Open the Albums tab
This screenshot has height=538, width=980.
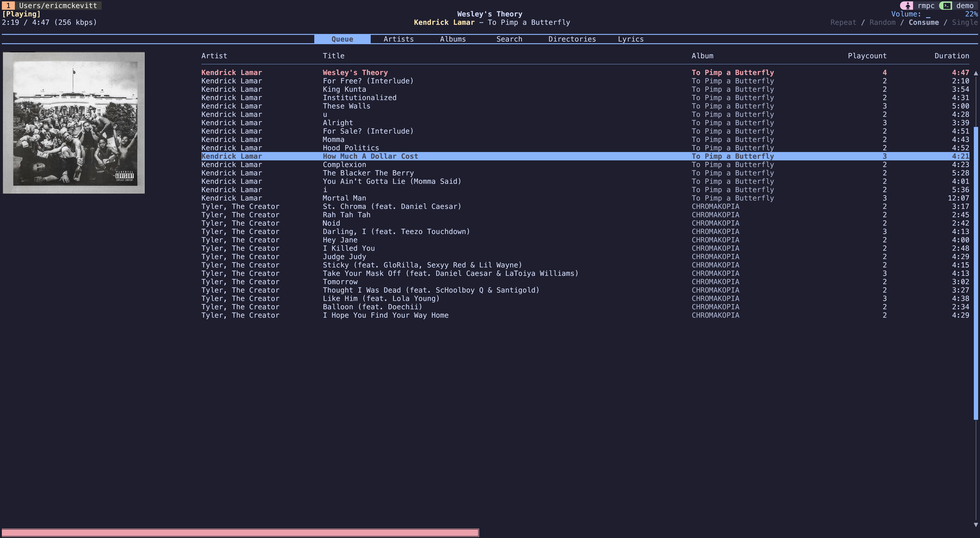(x=453, y=39)
